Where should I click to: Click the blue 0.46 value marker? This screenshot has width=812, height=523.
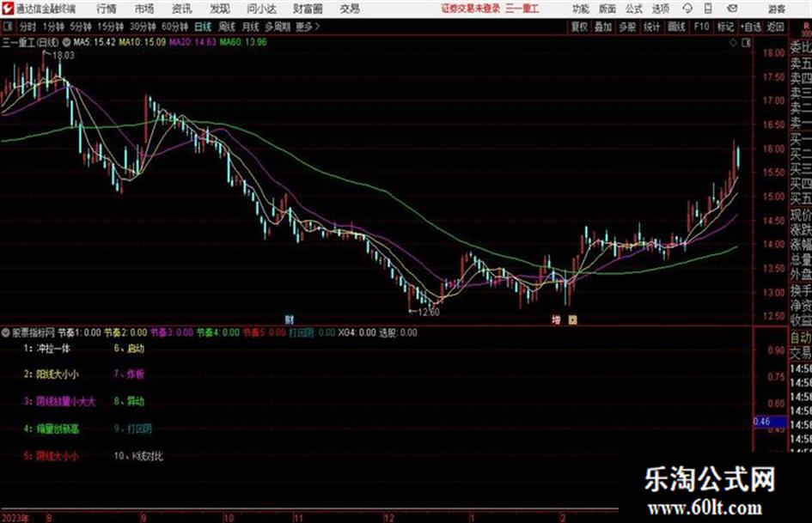pyautogui.click(x=768, y=422)
